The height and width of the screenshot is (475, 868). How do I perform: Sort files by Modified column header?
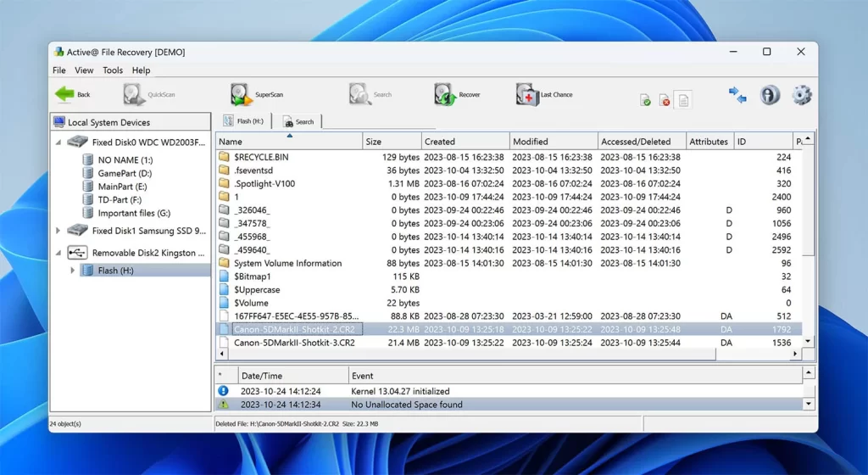(x=553, y=142)
